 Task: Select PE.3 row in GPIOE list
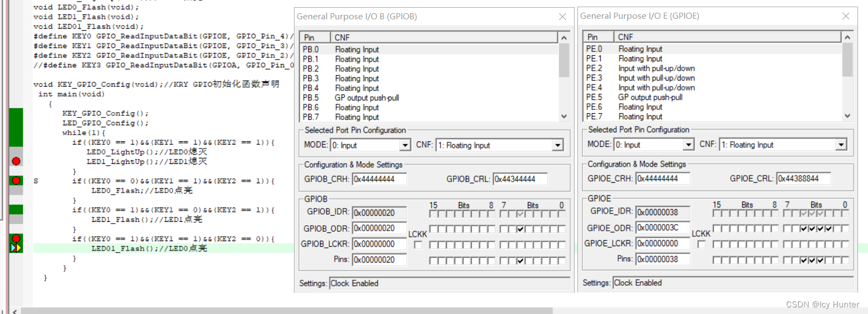713,78
